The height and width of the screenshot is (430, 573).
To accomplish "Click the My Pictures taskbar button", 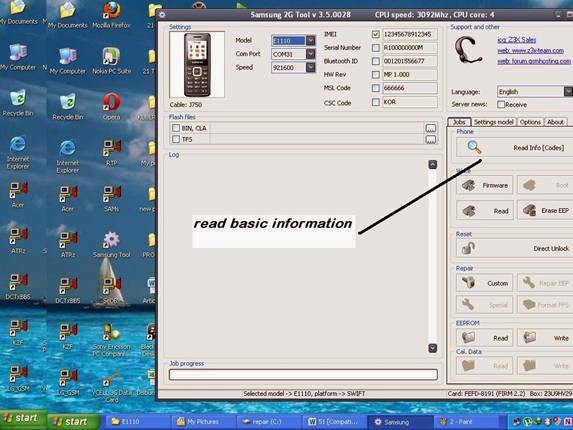I will pyautogui.click(x=203, y=422).
